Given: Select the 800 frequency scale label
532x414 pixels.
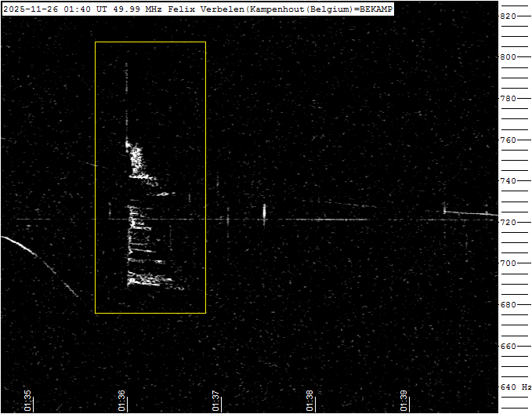Looking at the screenshot, I should [x=508, y=57].
